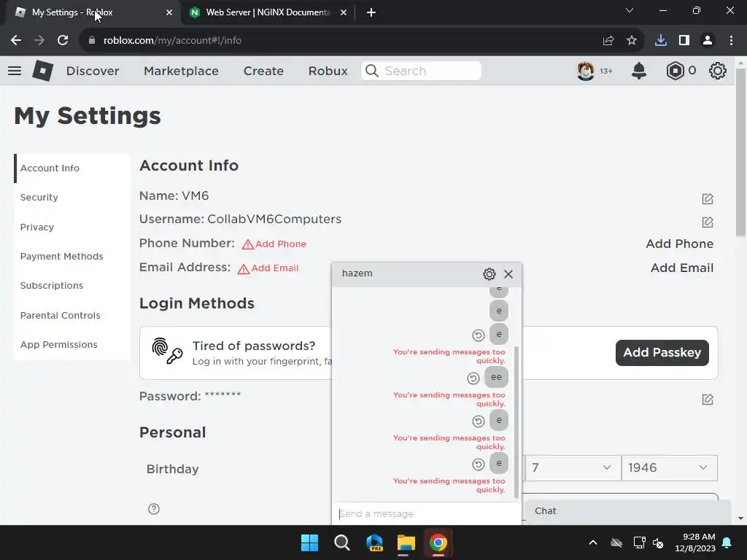
Task: Close the NGINX Documentation tab
Action: point(344,12)
